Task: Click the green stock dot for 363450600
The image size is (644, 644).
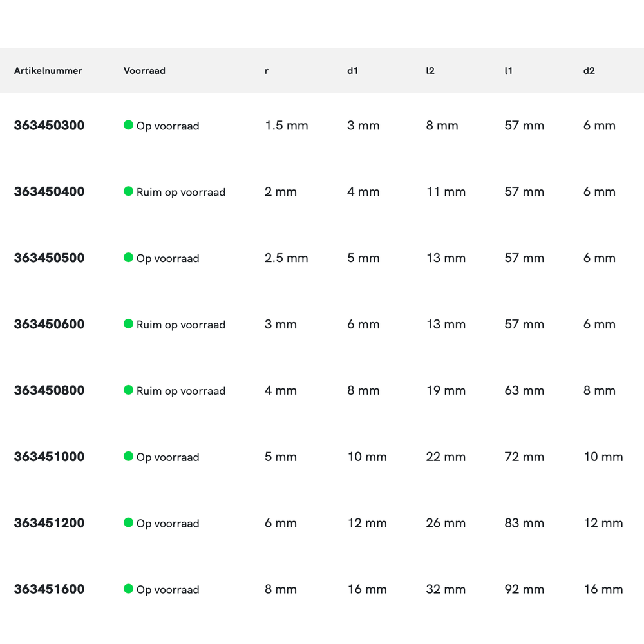Action: 128,324
